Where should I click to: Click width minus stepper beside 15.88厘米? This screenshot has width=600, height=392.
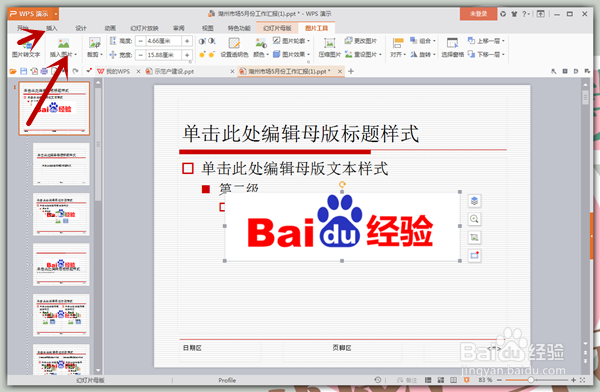(x=141, y=55)
